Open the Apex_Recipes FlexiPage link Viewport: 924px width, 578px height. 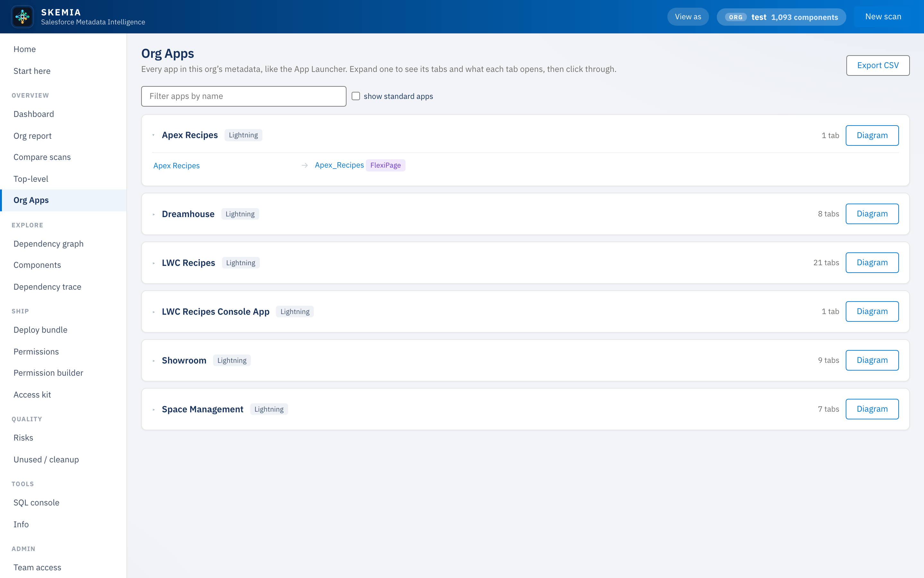[x=339, y=165]
